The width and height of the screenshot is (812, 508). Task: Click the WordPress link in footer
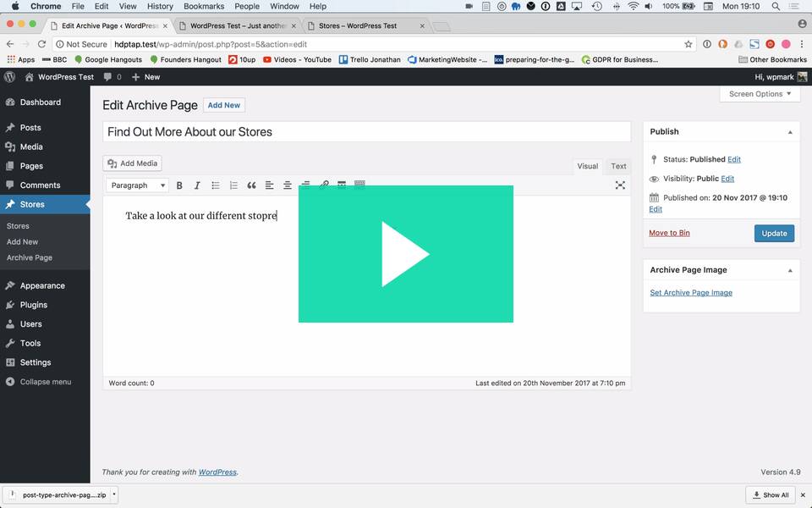point(217,472)
